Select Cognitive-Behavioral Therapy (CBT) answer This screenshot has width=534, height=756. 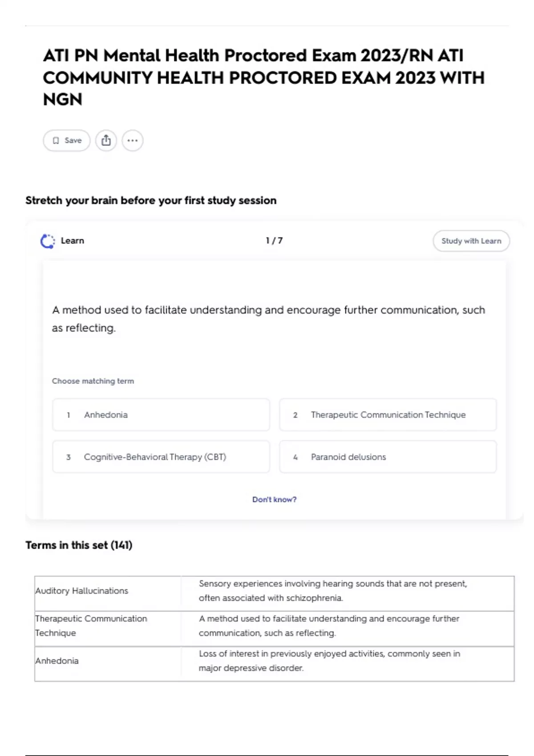tap(161, 457)
